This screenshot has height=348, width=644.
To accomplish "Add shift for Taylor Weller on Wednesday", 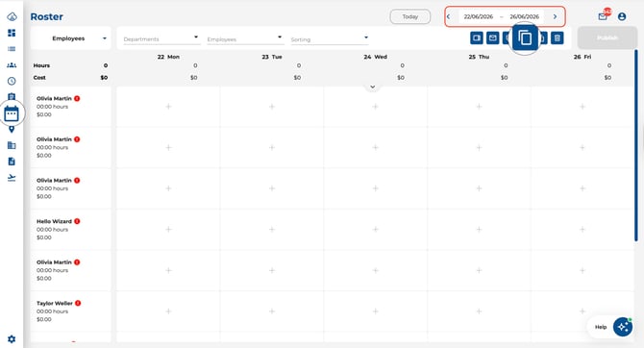I will pyautogui.click(x=376, y=311).
